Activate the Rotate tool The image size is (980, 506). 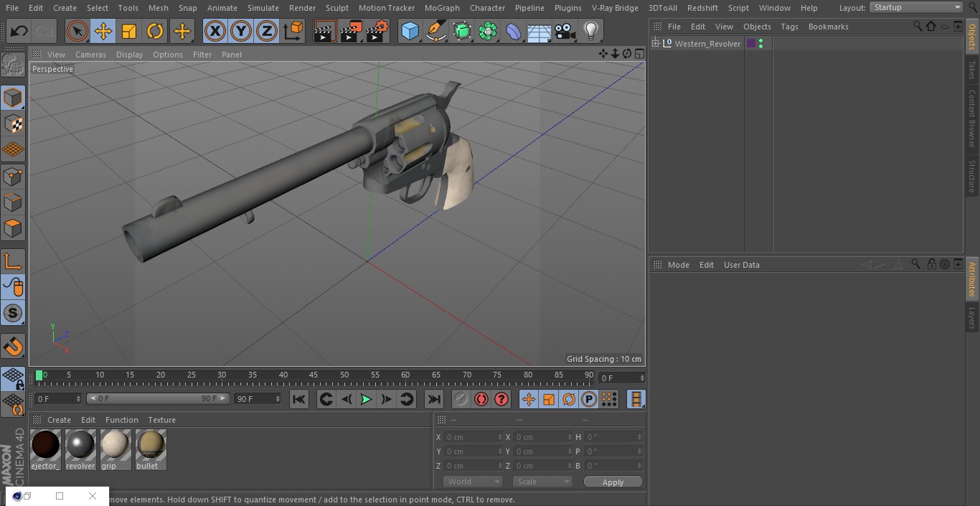point(155,31)
